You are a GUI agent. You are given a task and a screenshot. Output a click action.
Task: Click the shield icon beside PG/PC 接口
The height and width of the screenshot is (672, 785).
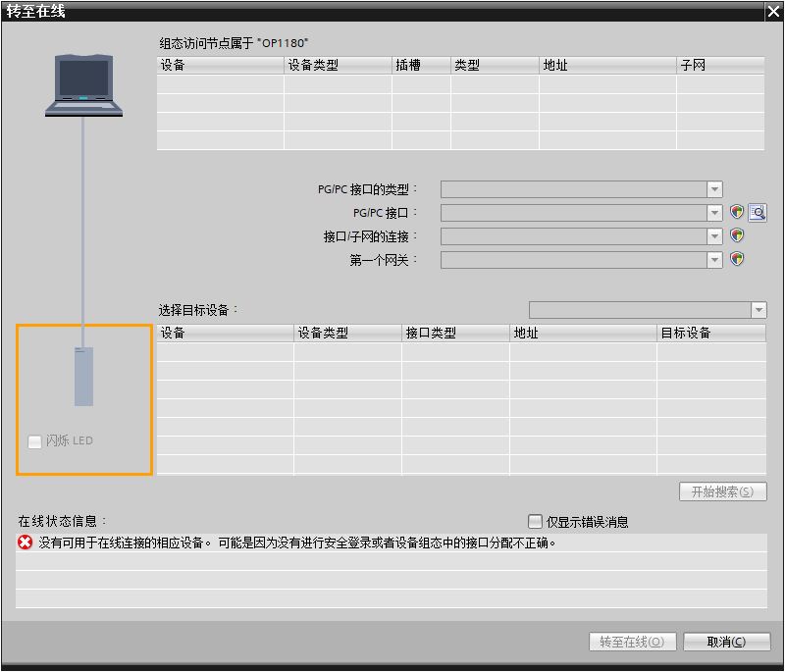[737, 212]
